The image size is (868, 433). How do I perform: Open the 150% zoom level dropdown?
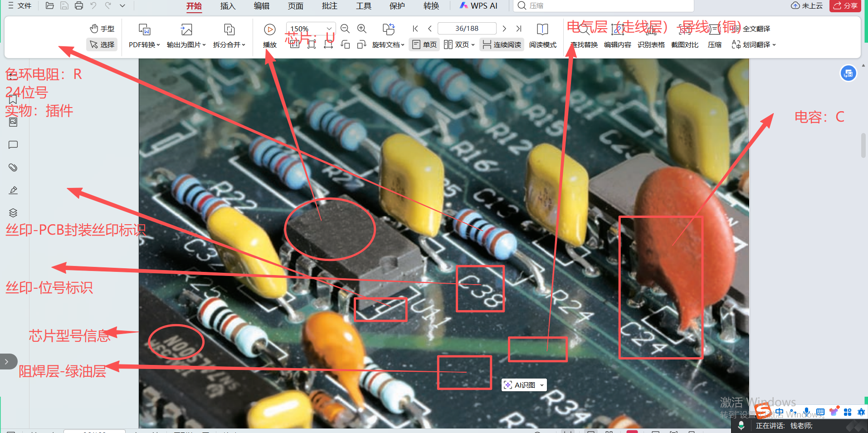(329, 29)
